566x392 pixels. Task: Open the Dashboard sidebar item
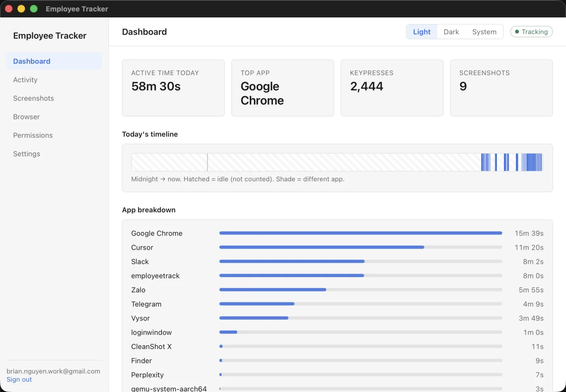(x=54, y=61)
